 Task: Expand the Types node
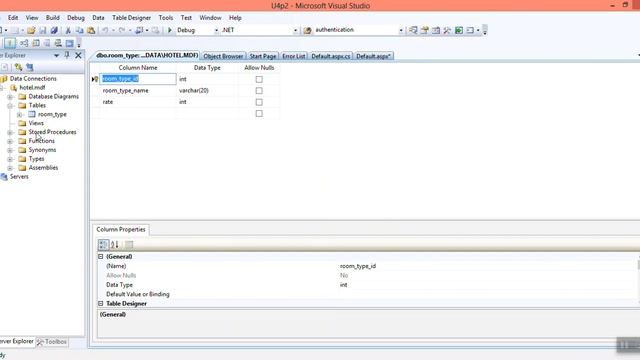coord(10,159)
